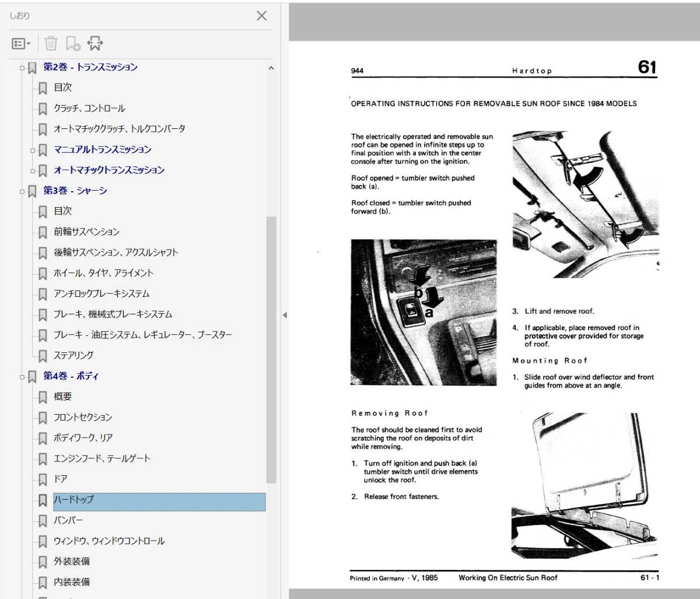Select the 第3巻 - シャーシ bookmark
The width and height of the screenshot is (700, 599).
click(x=75, y=191)
